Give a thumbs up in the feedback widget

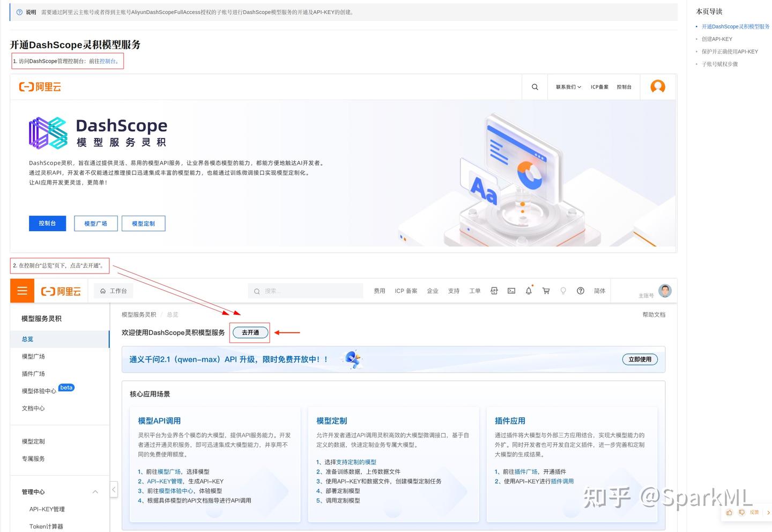coord(729,512)
